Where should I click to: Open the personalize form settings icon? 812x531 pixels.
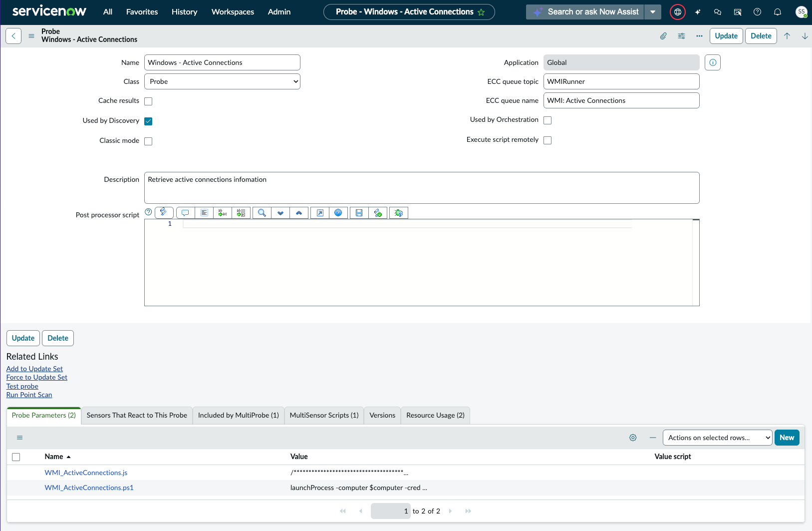click(681, 36)
